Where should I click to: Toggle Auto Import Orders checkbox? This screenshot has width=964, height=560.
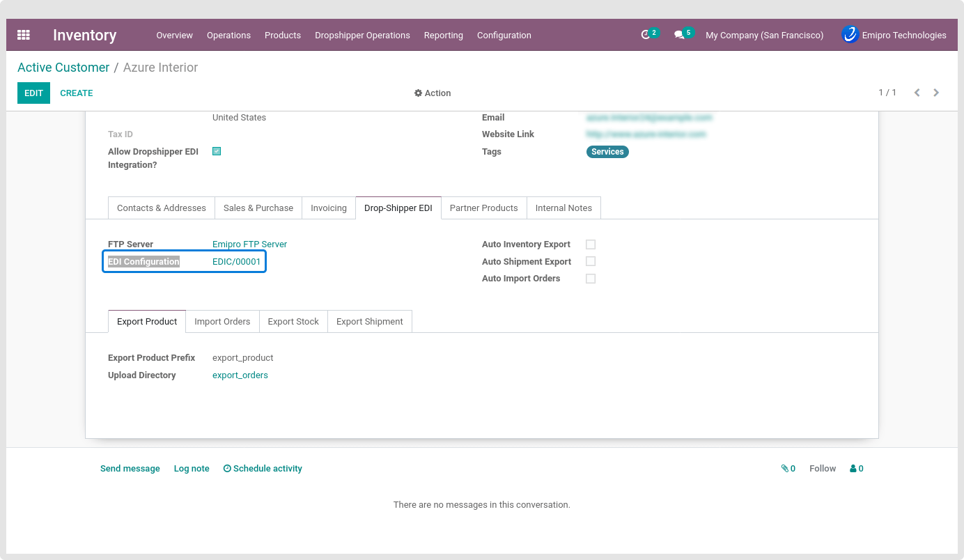(591, 279)
